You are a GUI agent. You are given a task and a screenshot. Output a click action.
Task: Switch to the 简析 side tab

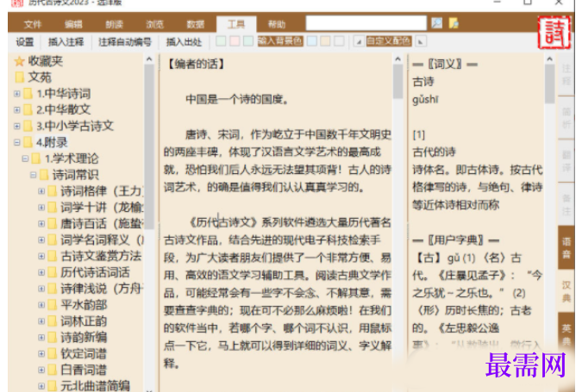coord(566,117)
